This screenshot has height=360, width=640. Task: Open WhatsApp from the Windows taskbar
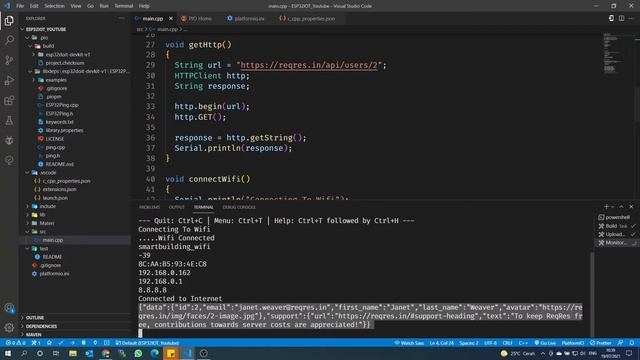(x=138, y=353)
